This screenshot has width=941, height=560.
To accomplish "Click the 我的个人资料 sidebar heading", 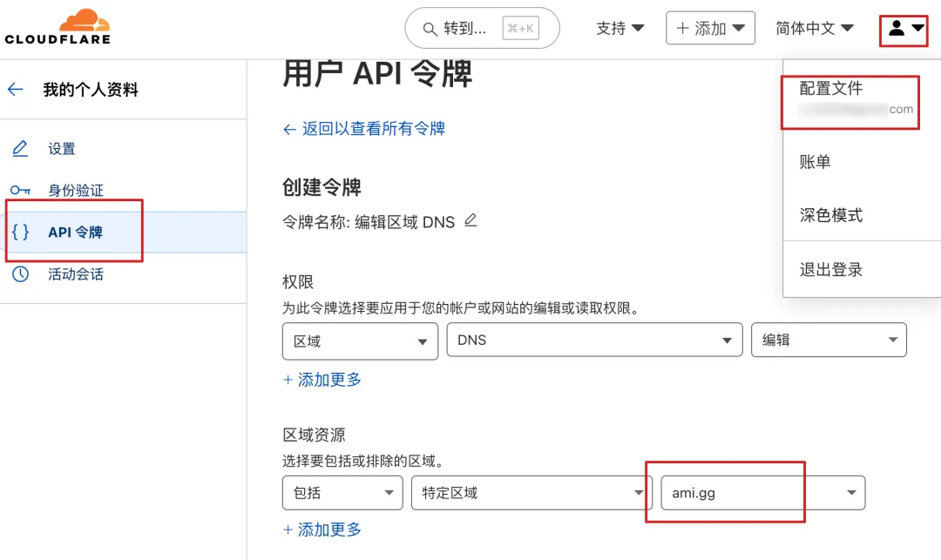I will [91, 90].
